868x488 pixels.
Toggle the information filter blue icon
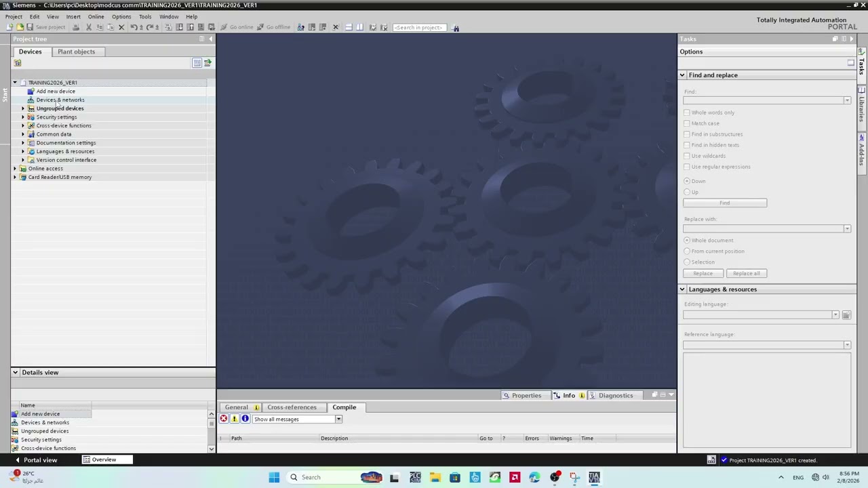click(245, 419)
